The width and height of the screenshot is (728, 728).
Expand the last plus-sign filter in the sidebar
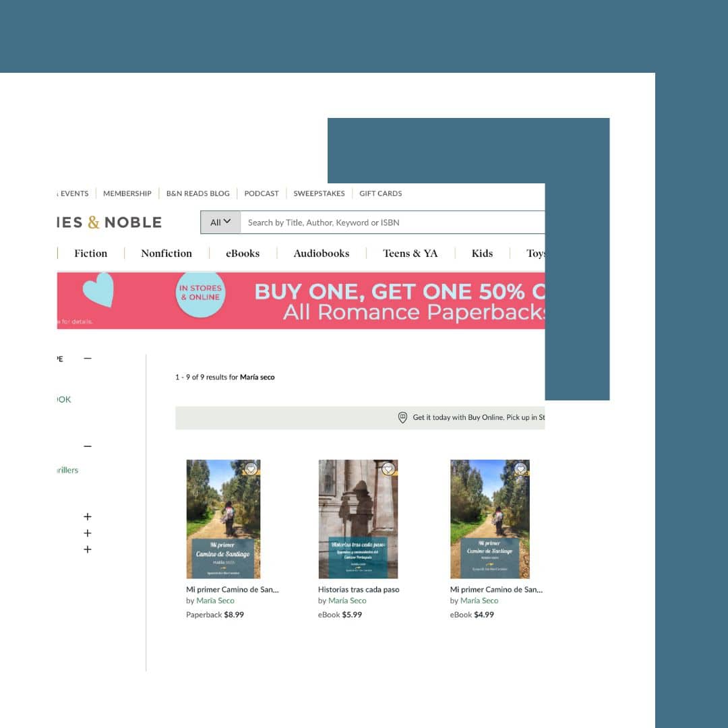click(87, 549)
